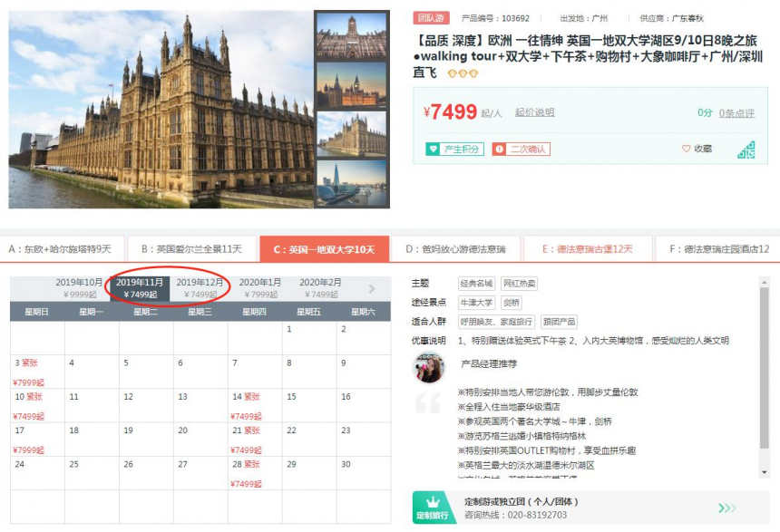This screenshot has width=780, height=532.
Task: Click the 剑桥 attraction tag
Action: (512, 303)
